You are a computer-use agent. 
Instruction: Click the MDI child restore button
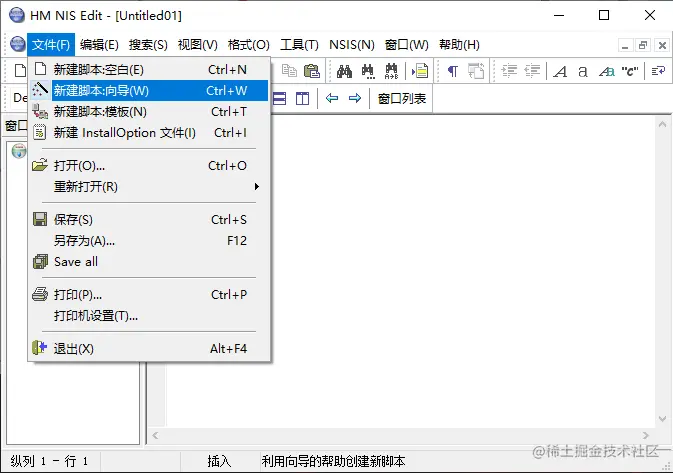click(x=643, y=45)
